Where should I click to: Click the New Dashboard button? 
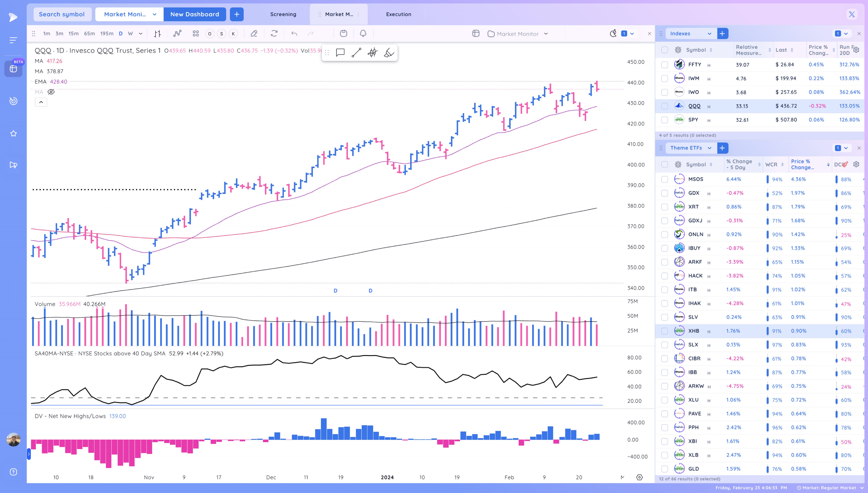194,14
